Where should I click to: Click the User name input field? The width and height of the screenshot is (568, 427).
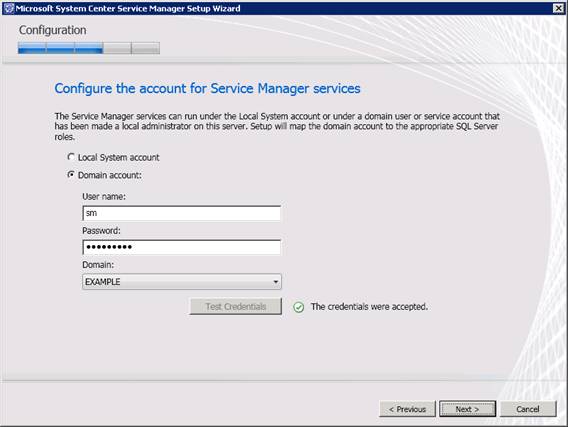tap(181, 213)
